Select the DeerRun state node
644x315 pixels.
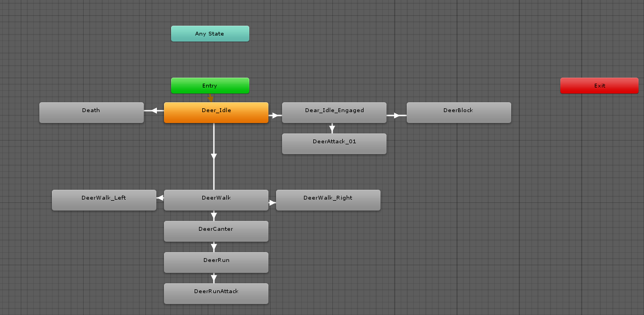[x=216, y=262]
